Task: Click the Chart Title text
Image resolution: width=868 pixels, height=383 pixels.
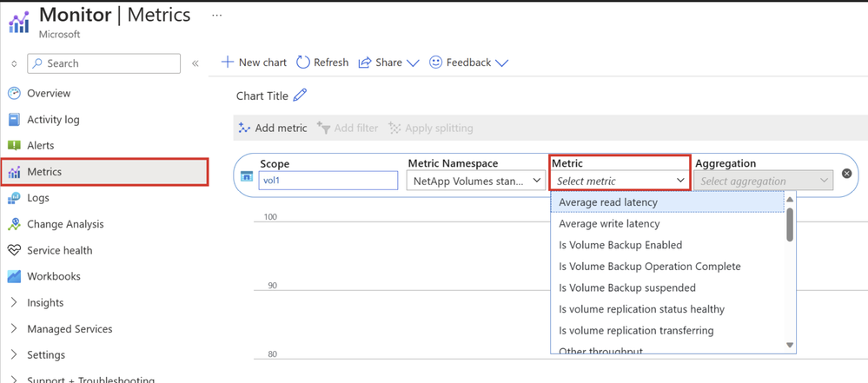Action: pos(262,96)
